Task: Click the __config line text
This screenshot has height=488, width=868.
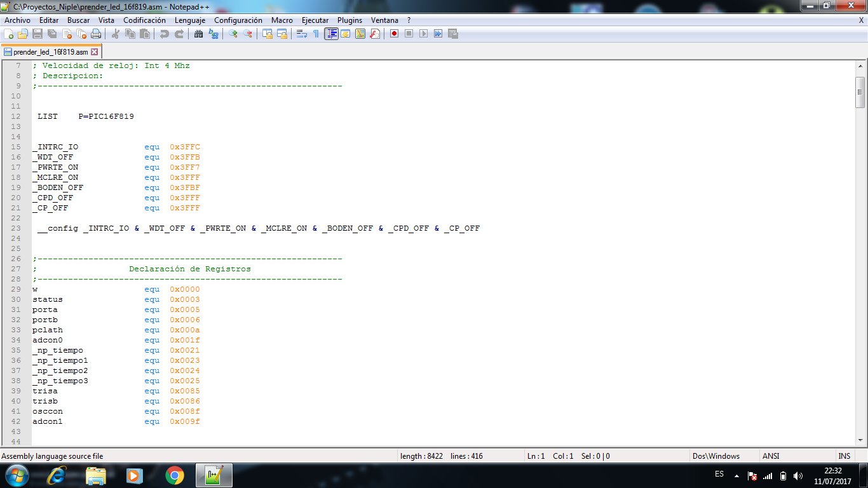Action: click(259, 228)
